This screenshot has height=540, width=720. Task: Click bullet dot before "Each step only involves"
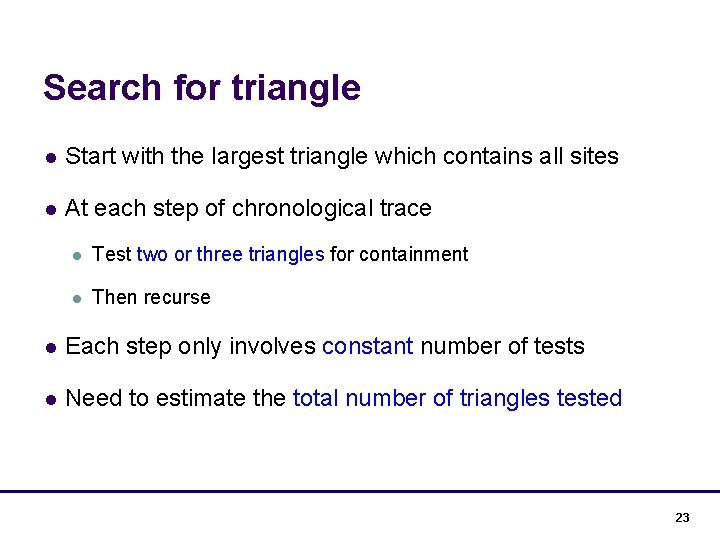(49, 347)
